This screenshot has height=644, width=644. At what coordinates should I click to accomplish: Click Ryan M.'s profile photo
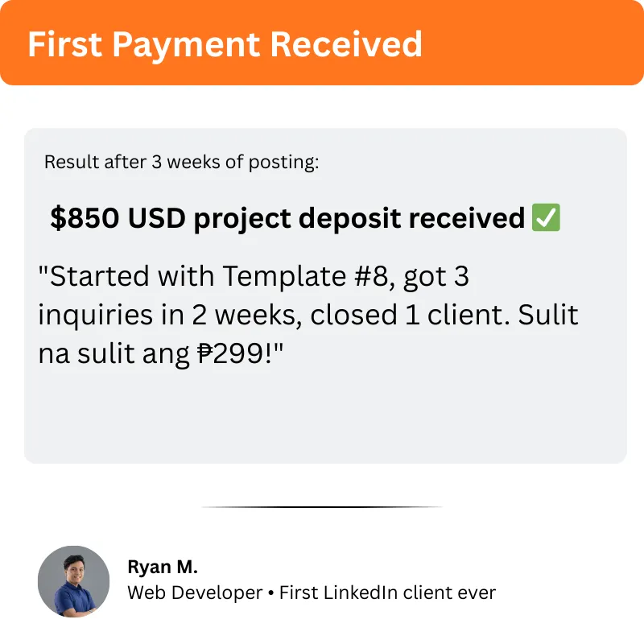(x=73, y=581)
